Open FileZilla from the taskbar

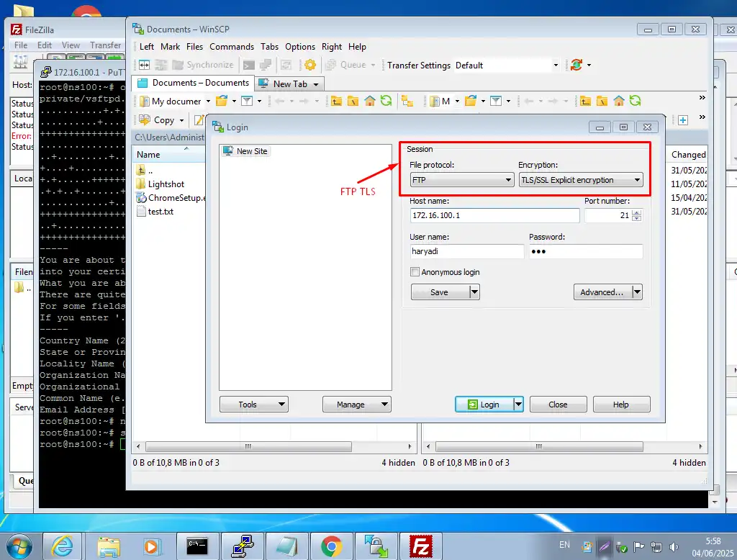(x=420, y=546)
